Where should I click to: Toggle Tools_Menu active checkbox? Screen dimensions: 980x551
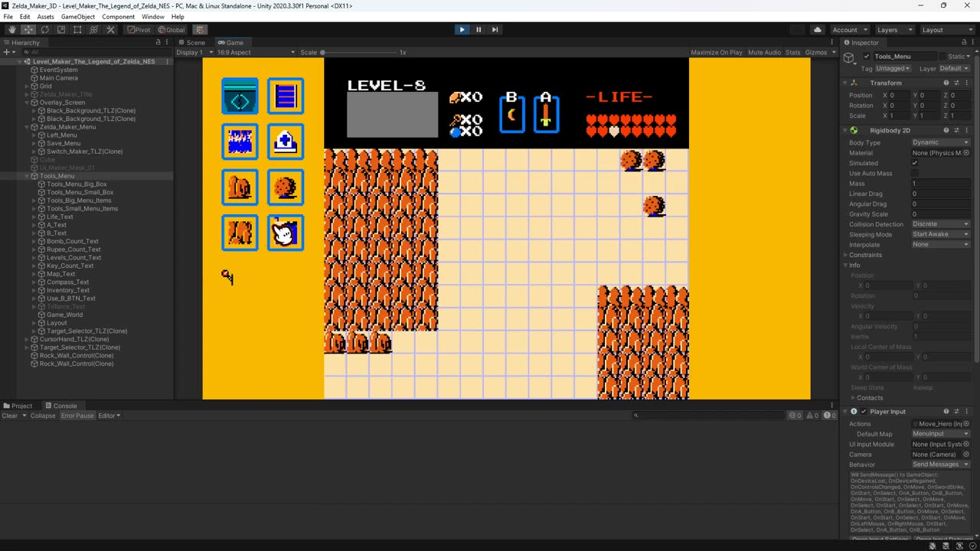point(867,57)
